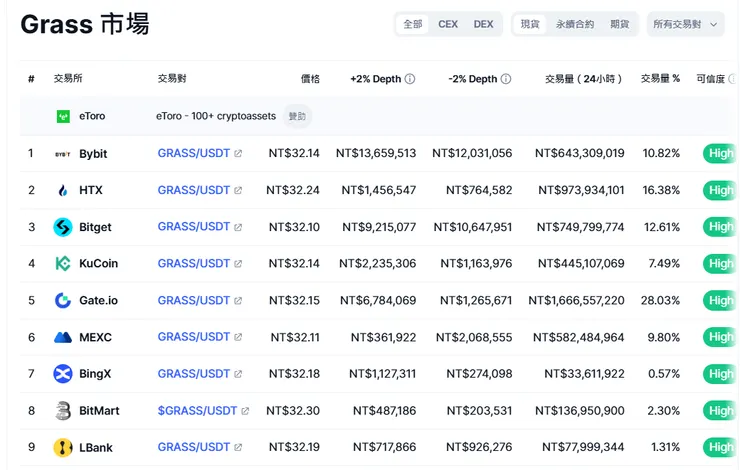Click the MEXC mountain logo icon

63,337
